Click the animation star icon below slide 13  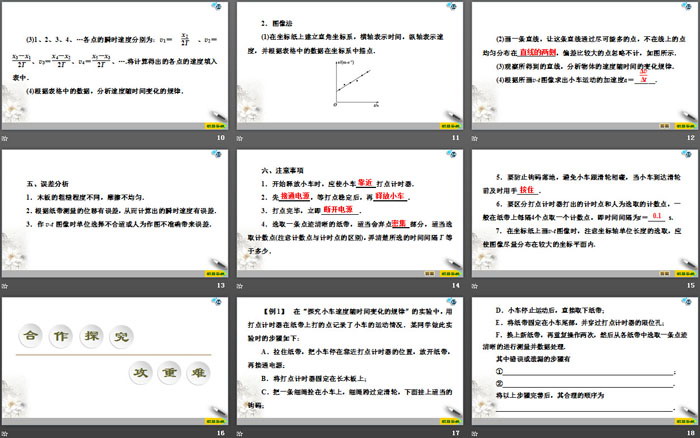pyautogui.click(x=4, y=286)
